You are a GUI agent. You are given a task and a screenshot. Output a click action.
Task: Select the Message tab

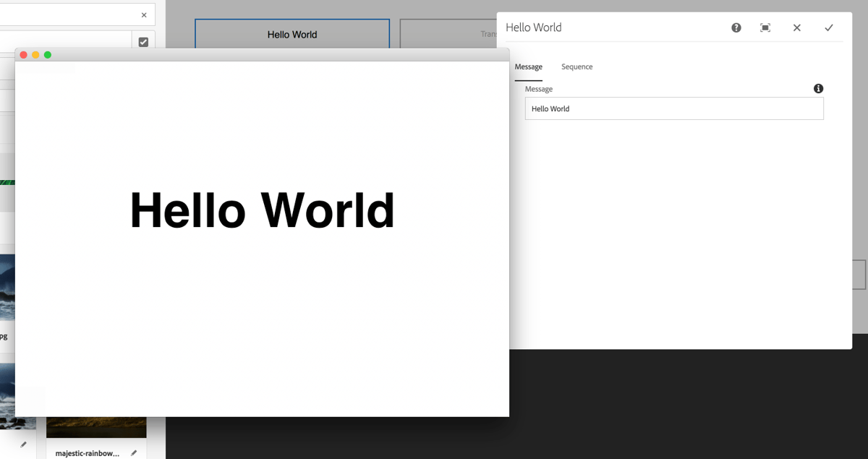coord(529,67)
